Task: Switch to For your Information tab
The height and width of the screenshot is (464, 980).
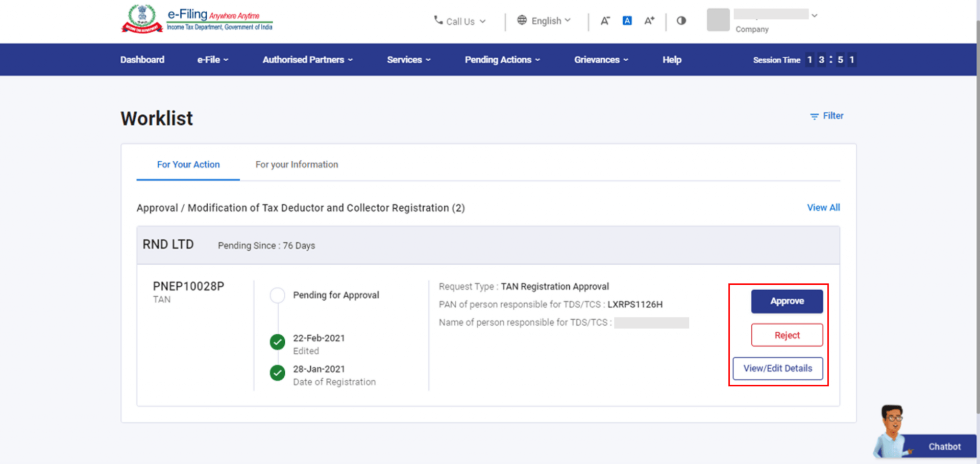Action: [x=297, y=164]
